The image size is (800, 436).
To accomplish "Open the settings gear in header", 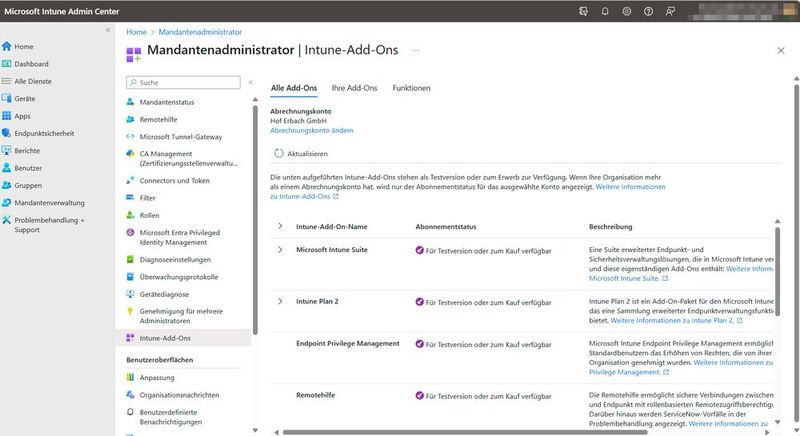I will pos(627,11).
